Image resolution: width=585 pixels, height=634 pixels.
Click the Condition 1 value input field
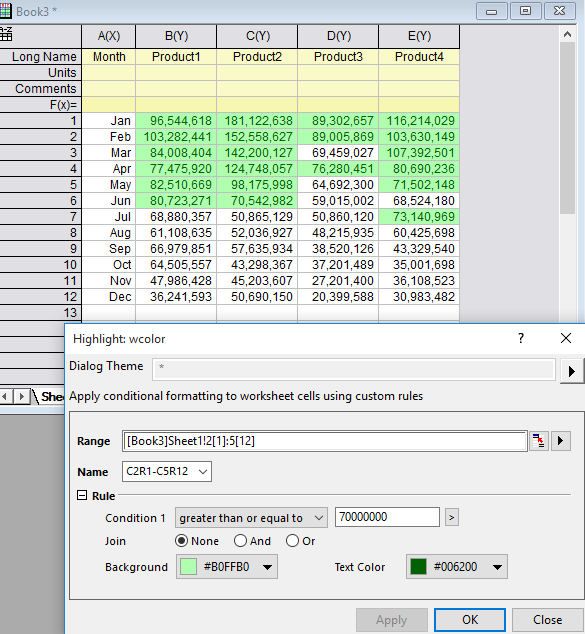[x=387, y=517]
